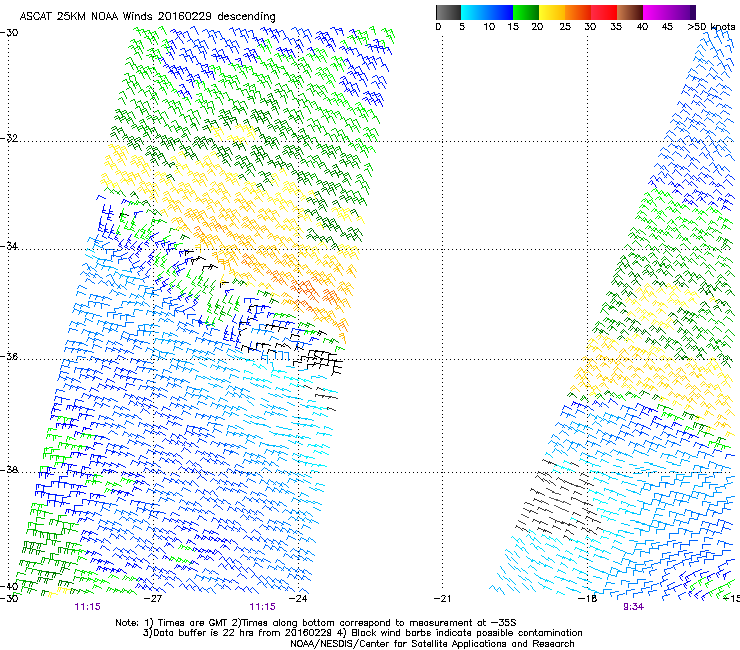The height and width of the screenshot is (650, 740).
Task: Click the -36 latitude axis label
Action: 9,356
